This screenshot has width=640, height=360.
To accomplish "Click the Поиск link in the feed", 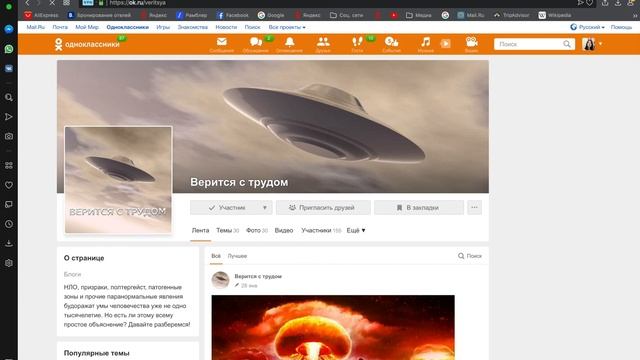I will (470, 256).
